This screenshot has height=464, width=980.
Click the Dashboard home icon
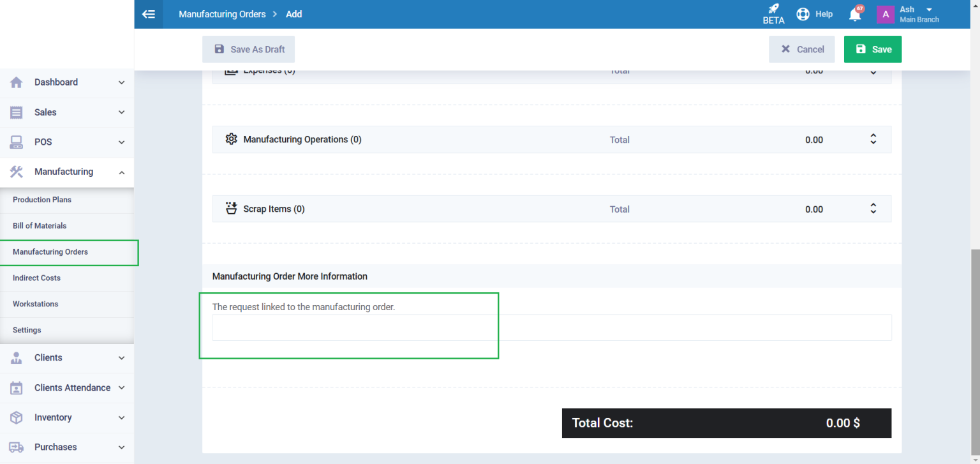[17, 82]
